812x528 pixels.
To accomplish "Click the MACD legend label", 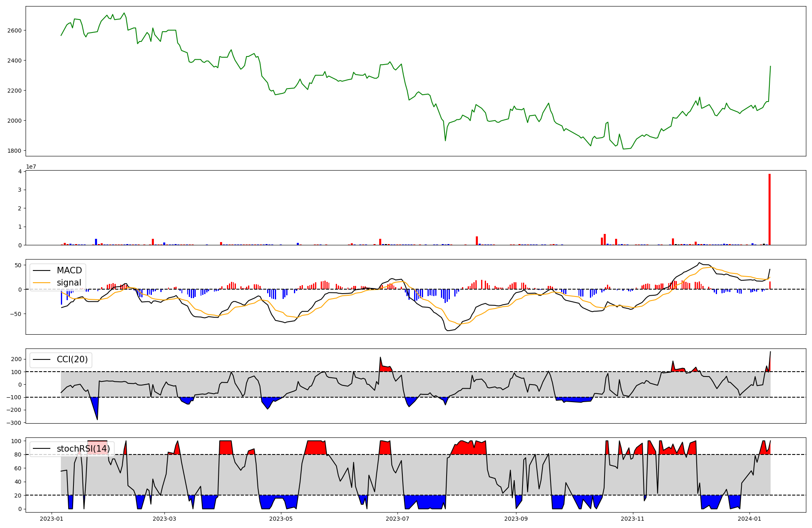I will (69, 270).
